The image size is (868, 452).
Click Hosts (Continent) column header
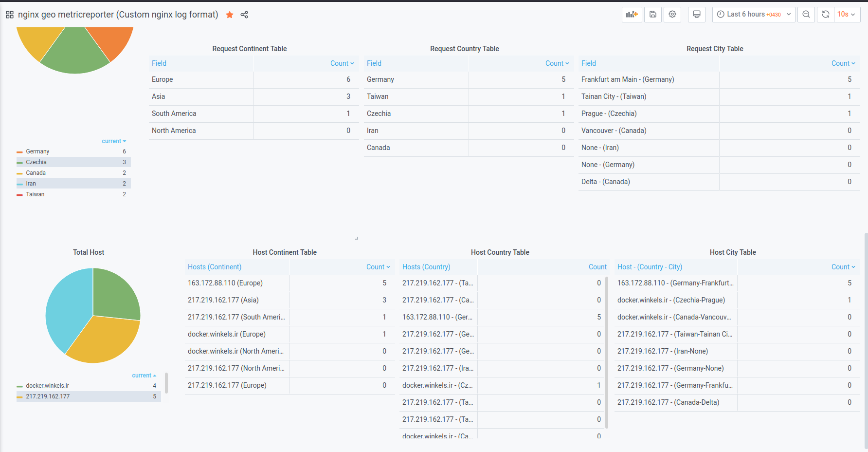coord(215,267)
